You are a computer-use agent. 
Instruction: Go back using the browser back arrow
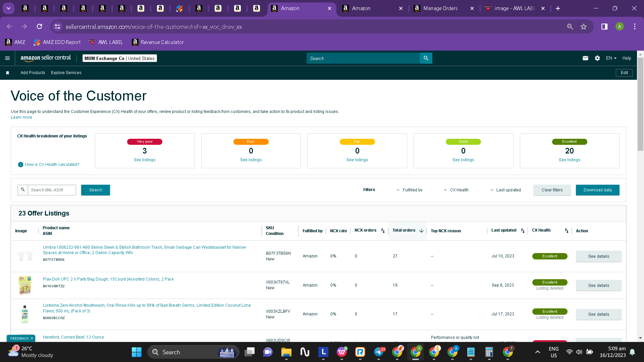(x=9, y=26)
